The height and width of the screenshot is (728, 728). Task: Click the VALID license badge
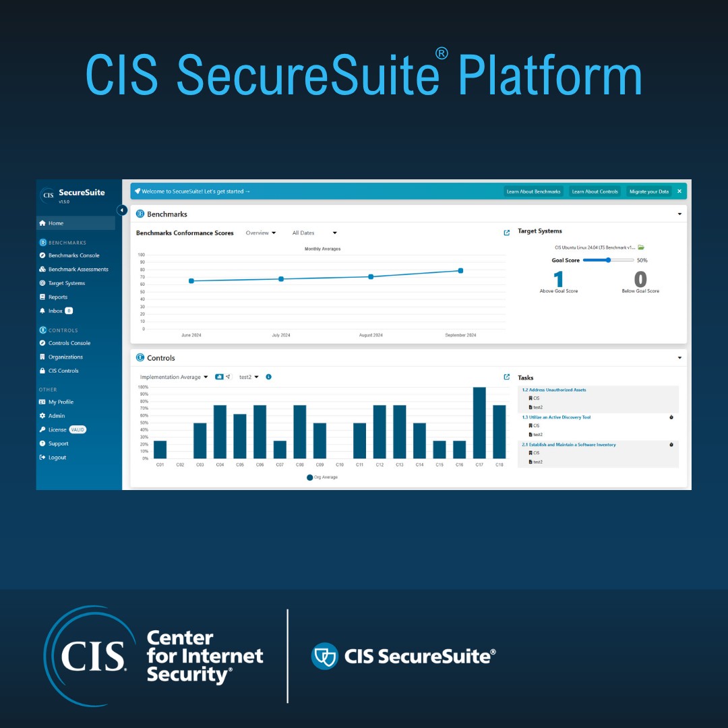tap(78, 429)
